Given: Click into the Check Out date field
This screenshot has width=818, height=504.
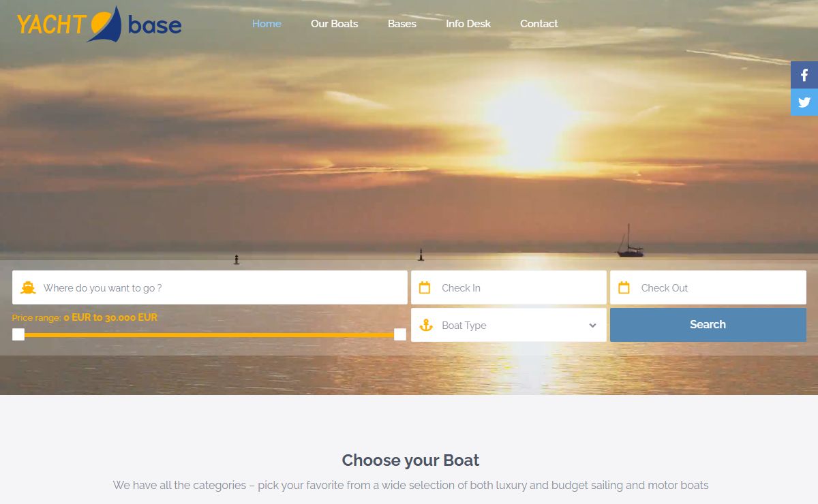Looking at the screenshot, I should 716,288.
